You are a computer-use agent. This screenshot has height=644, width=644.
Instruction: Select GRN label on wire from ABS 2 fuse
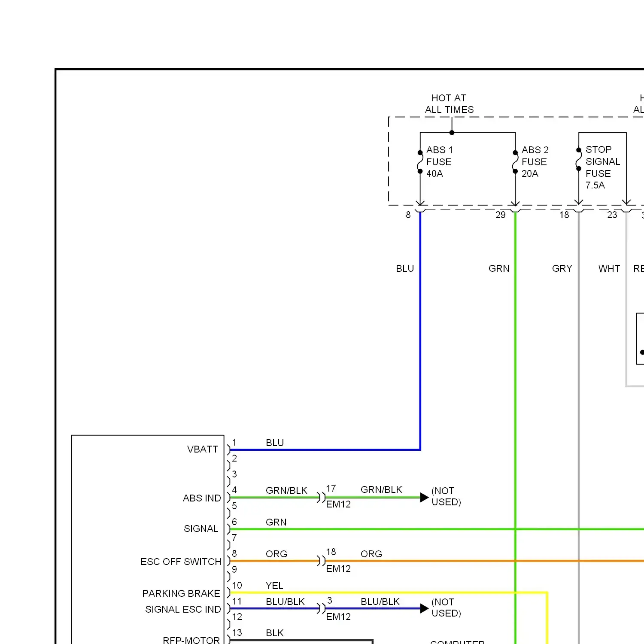click(x=499, y=269)
